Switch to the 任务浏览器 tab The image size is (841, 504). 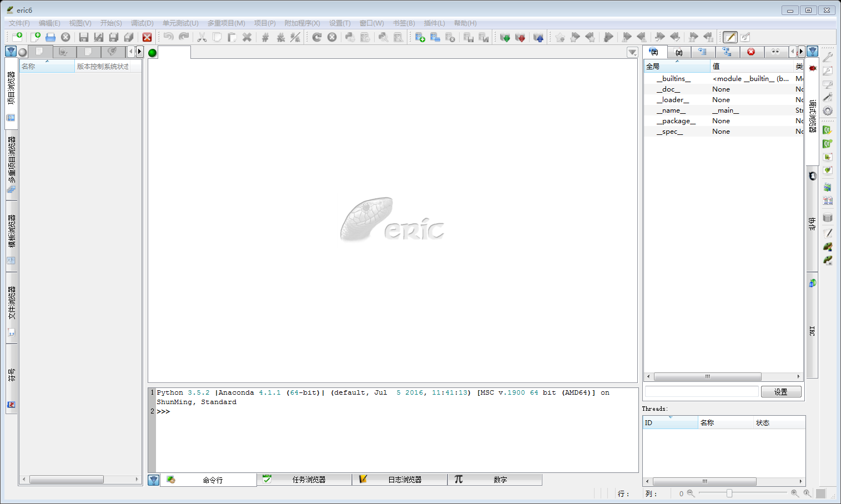click(x=304, y=480)
